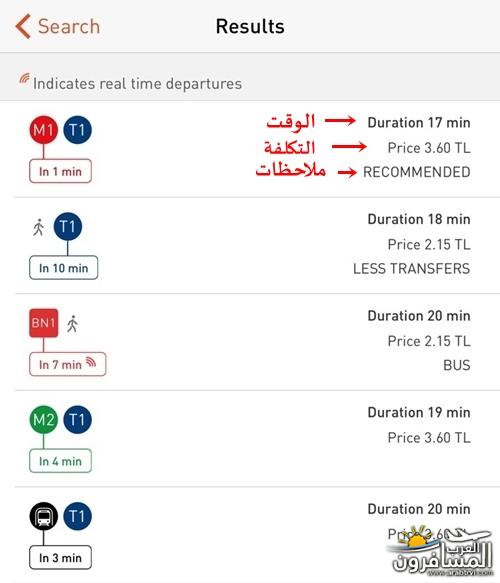Tap the 'In 7 min' real-time departure
Viewport: 500px width, 583px height.
coord(68,364)
